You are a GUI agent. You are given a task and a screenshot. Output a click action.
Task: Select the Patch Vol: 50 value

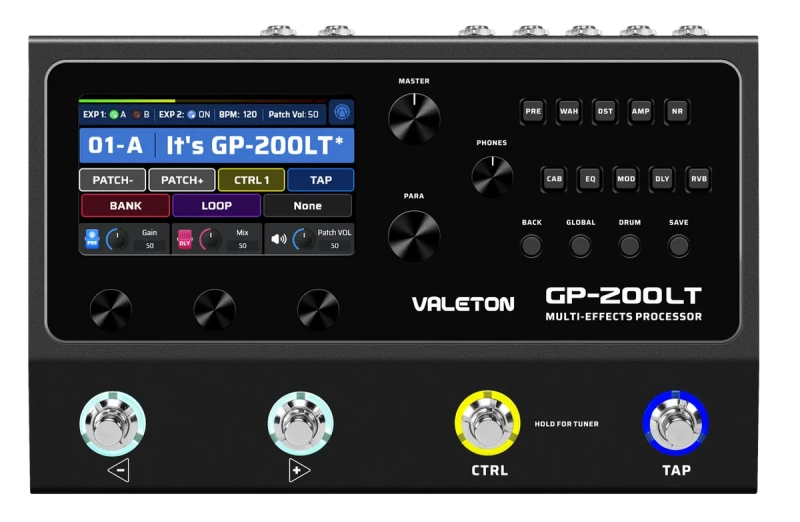tap(293, 115)
